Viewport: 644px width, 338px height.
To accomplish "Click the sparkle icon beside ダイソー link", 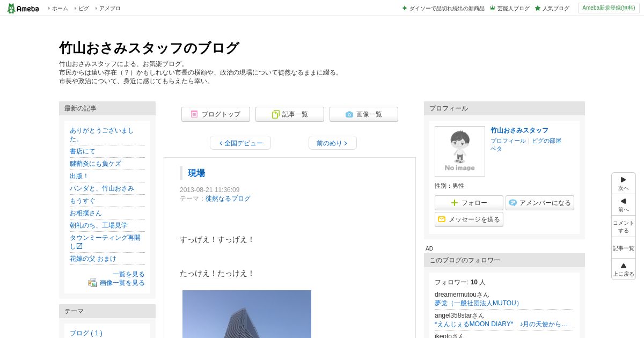I will tap(405, 9).
